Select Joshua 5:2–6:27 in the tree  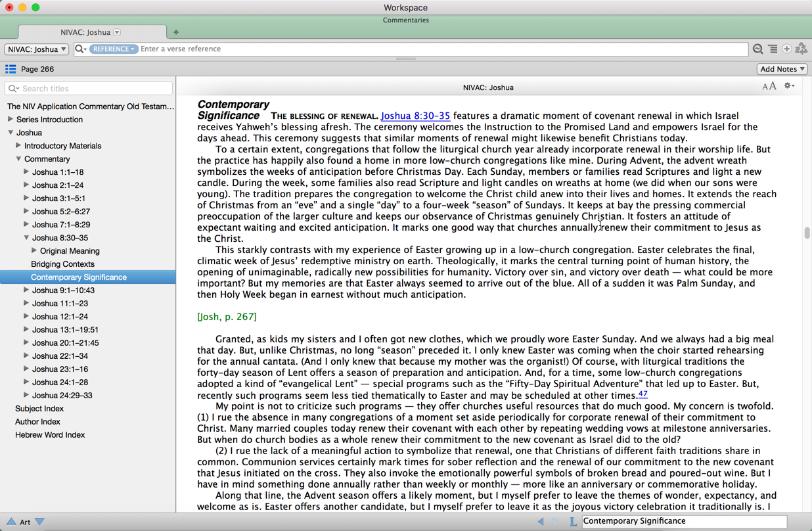[x=61, y=212]
